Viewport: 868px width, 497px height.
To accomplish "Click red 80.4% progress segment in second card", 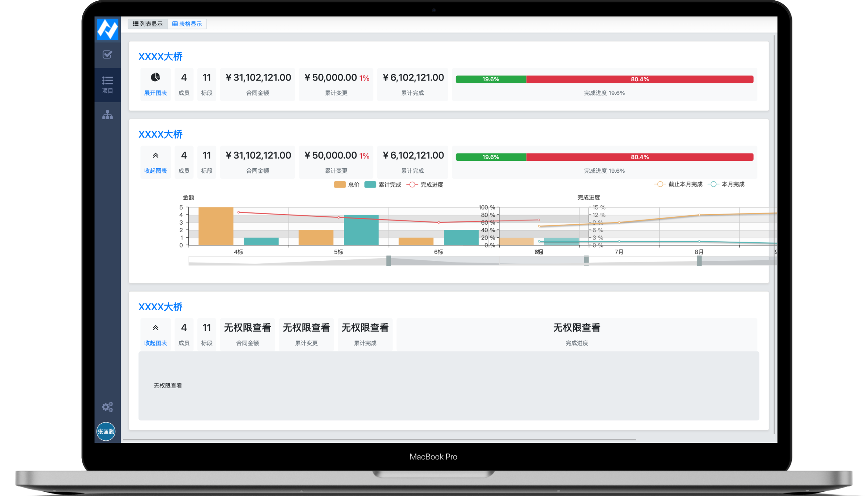I will click(x=640, y=157).
